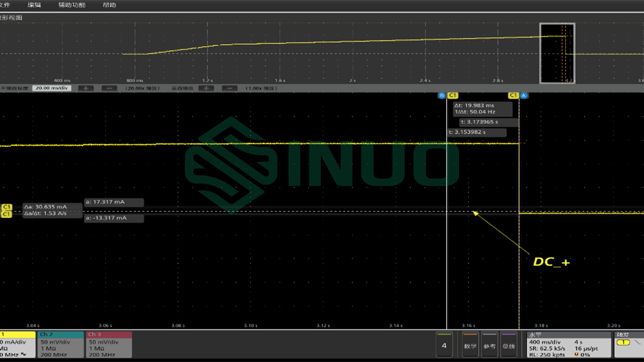The height and width of the screenshot is (362, 644).
Task: Click the 3.08 s time axis label
Action: pyautogui.click(x=178, y=326)
